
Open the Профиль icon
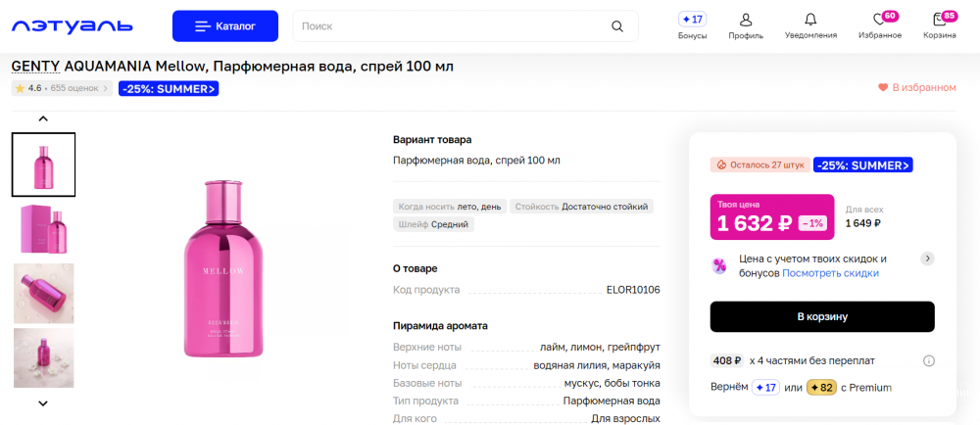pos(746,26)
